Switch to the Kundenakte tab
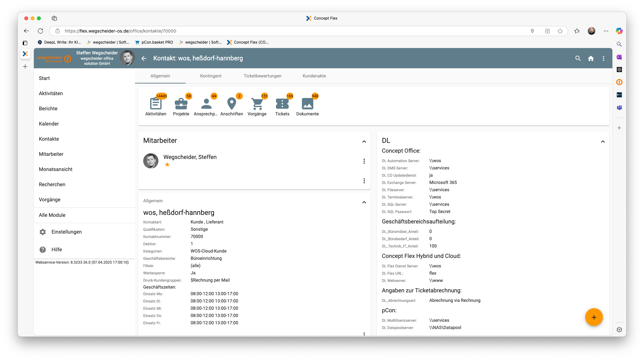 coord(314,76)
